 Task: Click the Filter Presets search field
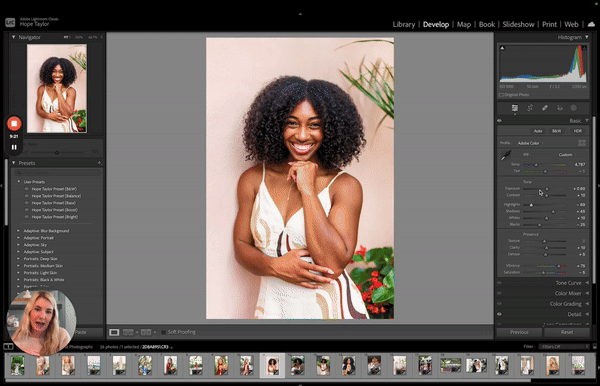click(58, 173)
